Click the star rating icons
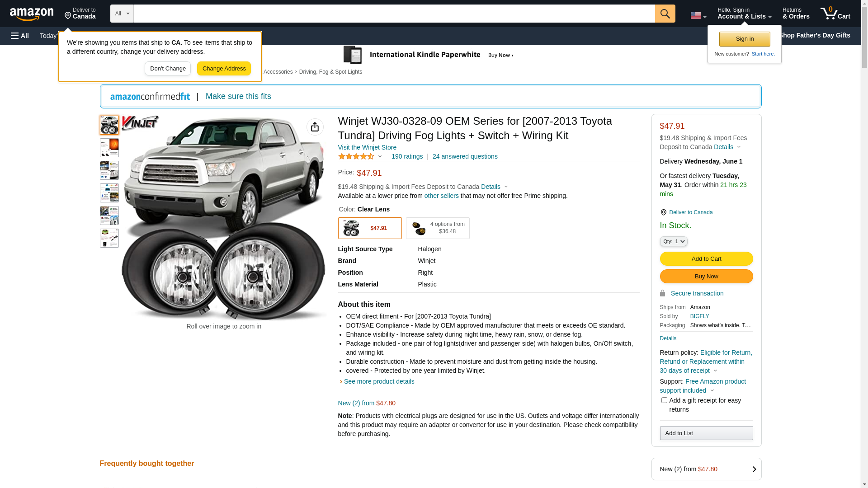Viewport: 868px width, 488px height. 356,156
